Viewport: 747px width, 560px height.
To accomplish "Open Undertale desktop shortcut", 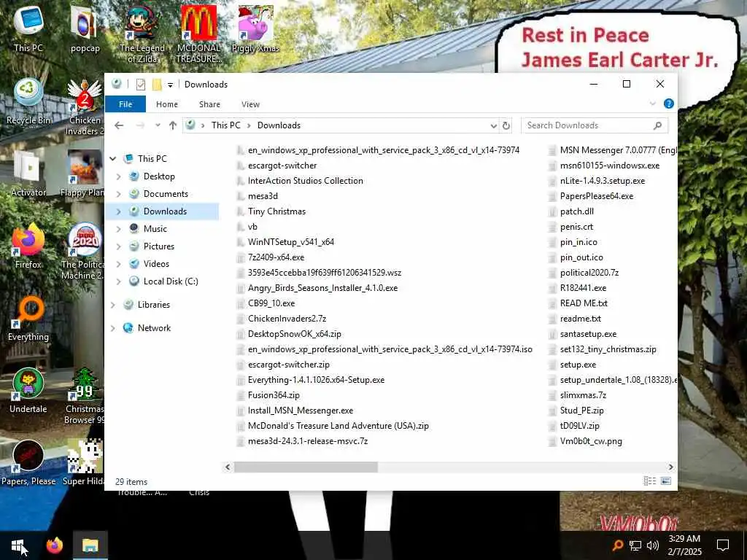I will [28, 391].
